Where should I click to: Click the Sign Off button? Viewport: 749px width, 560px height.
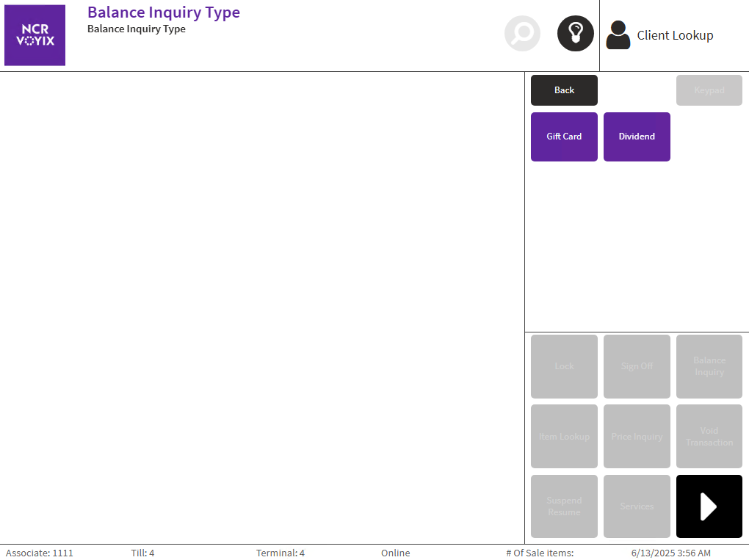point(637,366)
